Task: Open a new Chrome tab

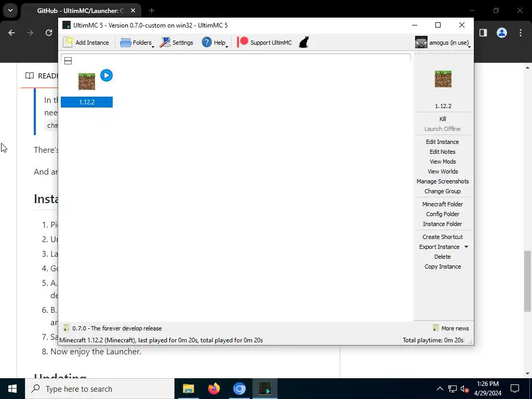Action: coord(151,10)
